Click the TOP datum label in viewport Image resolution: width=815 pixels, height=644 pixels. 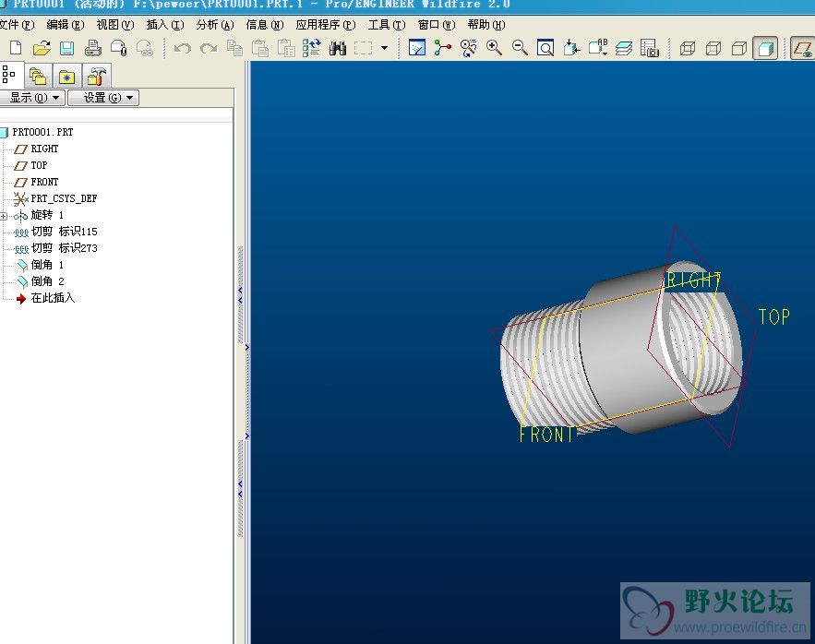tap(774, 316)
